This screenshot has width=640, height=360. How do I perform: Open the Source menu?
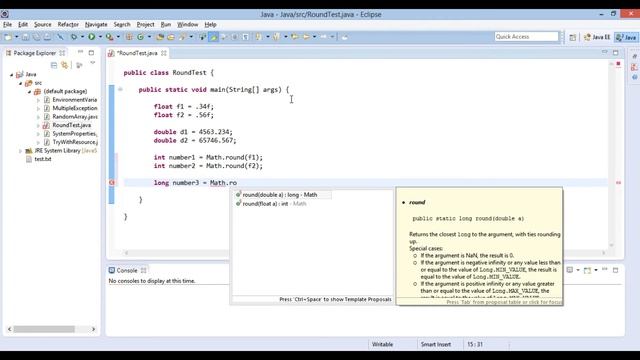click(x=42, y=24)
